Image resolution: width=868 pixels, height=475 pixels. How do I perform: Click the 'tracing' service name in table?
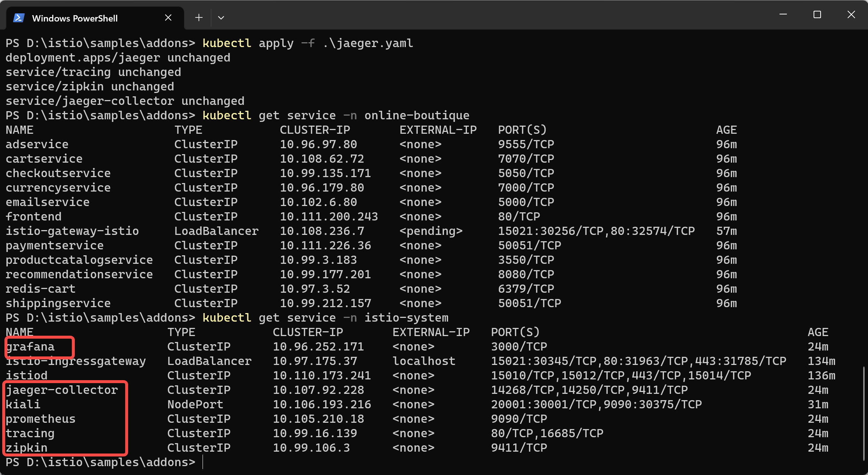click(x=30, y=434)
